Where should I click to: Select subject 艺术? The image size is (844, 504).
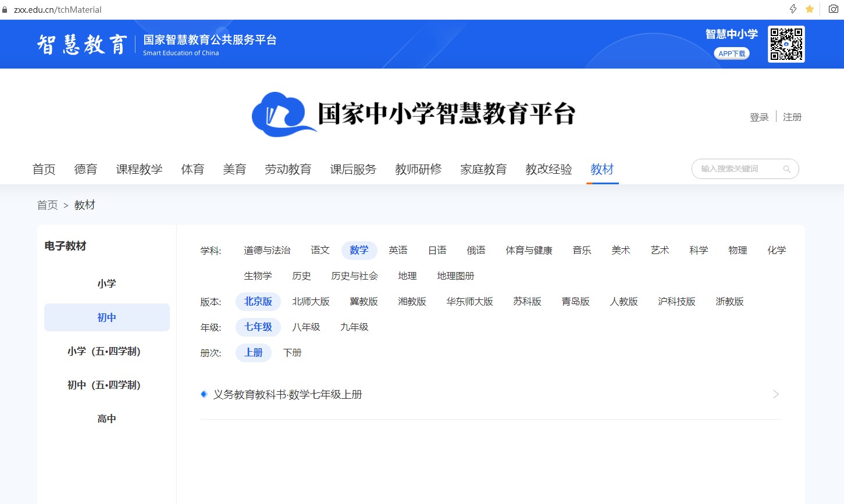pos(660,250)
